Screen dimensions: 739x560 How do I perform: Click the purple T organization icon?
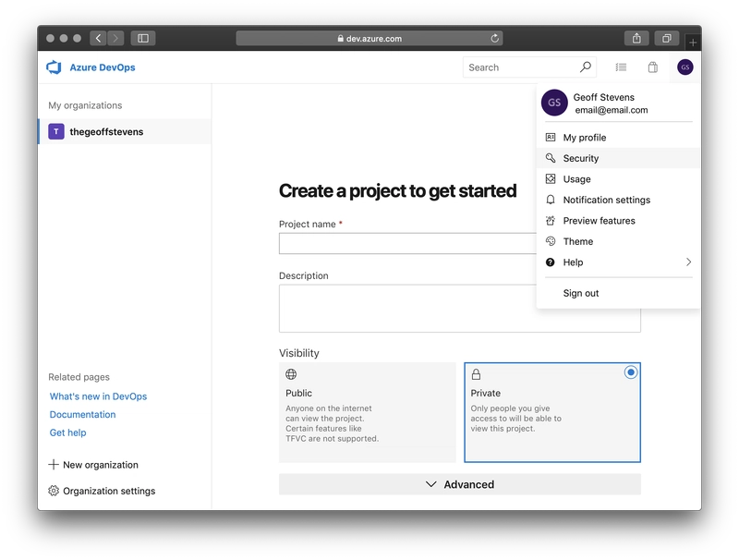pos(56,131)
